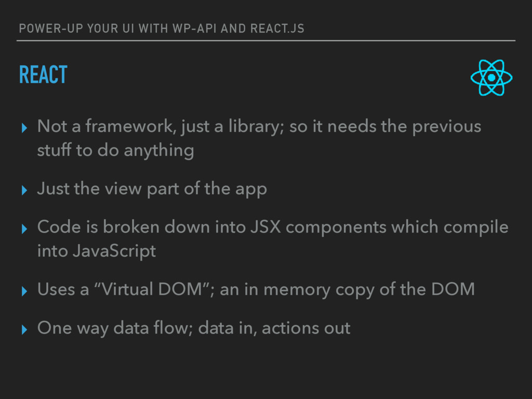Image resolution: width=532 pixels, height=399 pixels.
Task: Click the bullet arrow before 'One way data flow'
Action: click(24, 329)
